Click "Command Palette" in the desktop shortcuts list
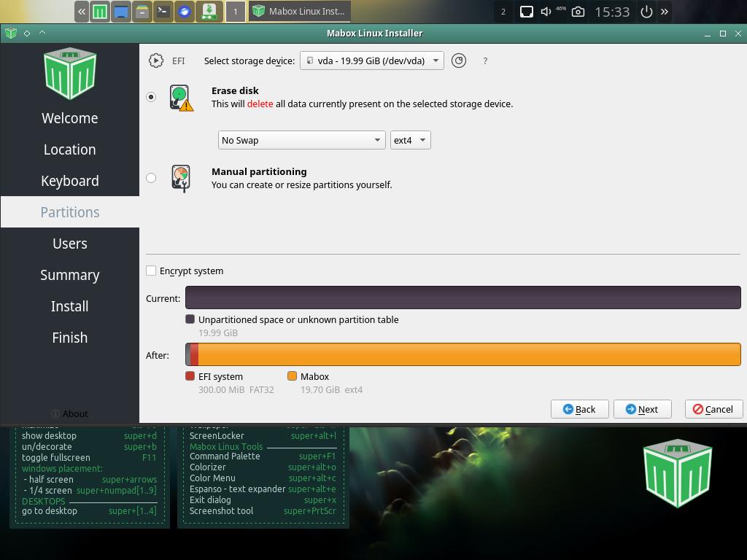This screenshot has width=747, height=560. (225, 456)
